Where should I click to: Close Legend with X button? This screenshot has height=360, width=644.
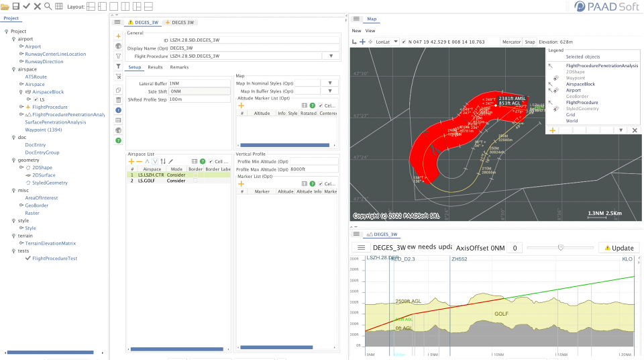[635, 130]
